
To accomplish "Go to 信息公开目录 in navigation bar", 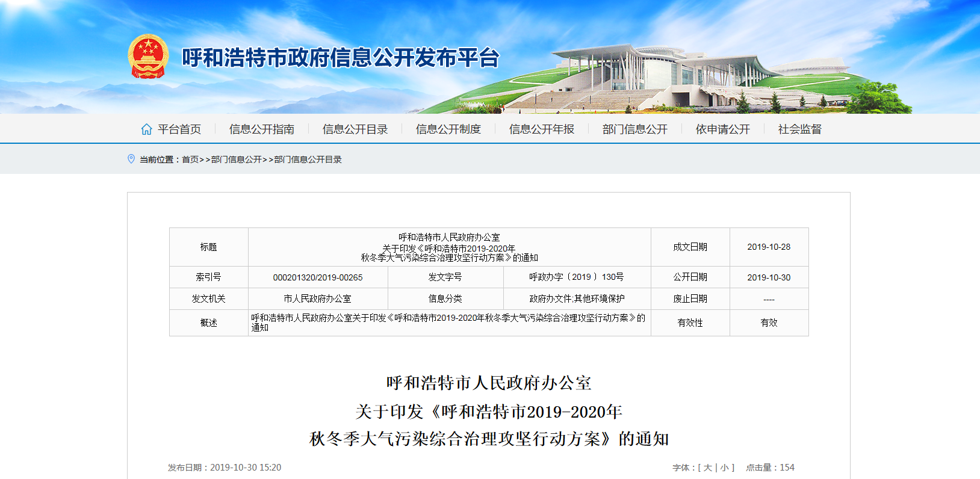I will (355, 129).
